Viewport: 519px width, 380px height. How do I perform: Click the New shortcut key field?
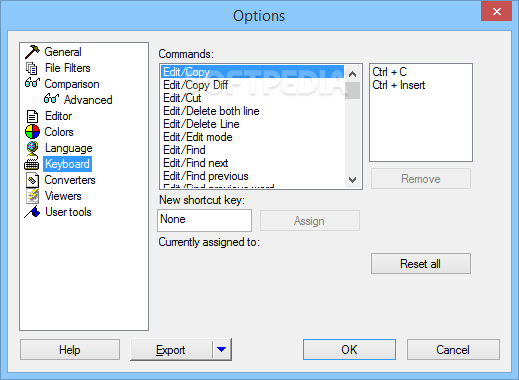point(204,220)
